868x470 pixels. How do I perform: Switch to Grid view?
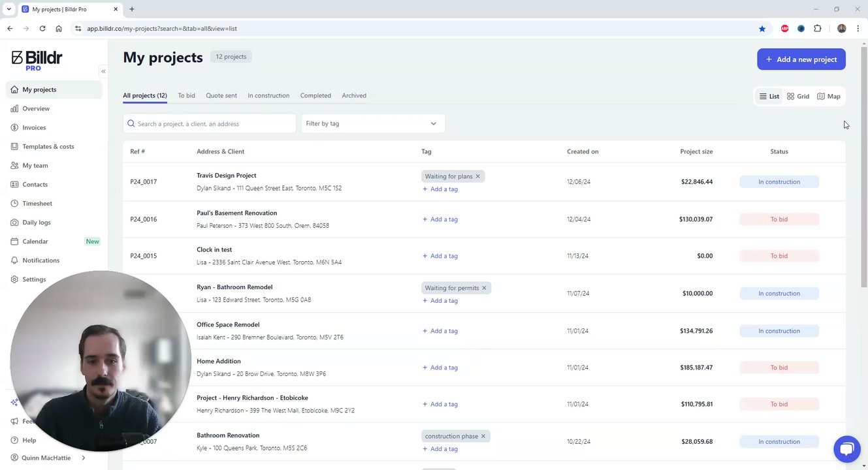click(798, 97)
